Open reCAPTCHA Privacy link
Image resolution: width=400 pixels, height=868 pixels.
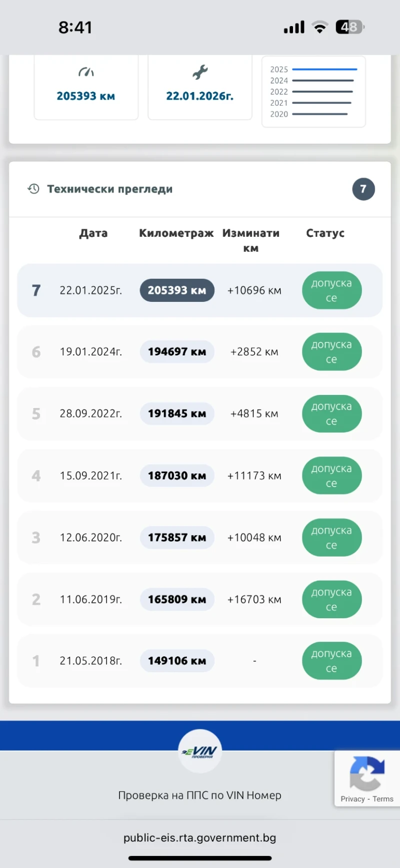pyautogui.click(x=352, y=799)
